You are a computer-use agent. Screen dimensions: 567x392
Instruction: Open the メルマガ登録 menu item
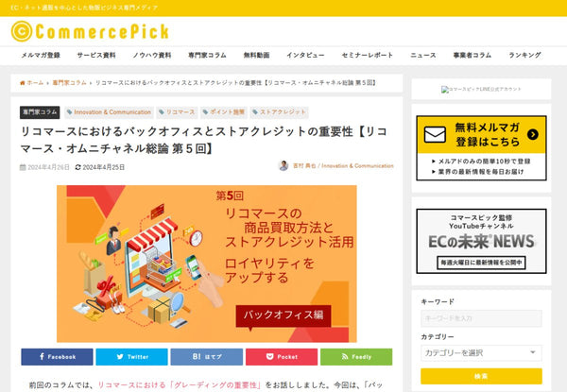(x=41, y=56)
